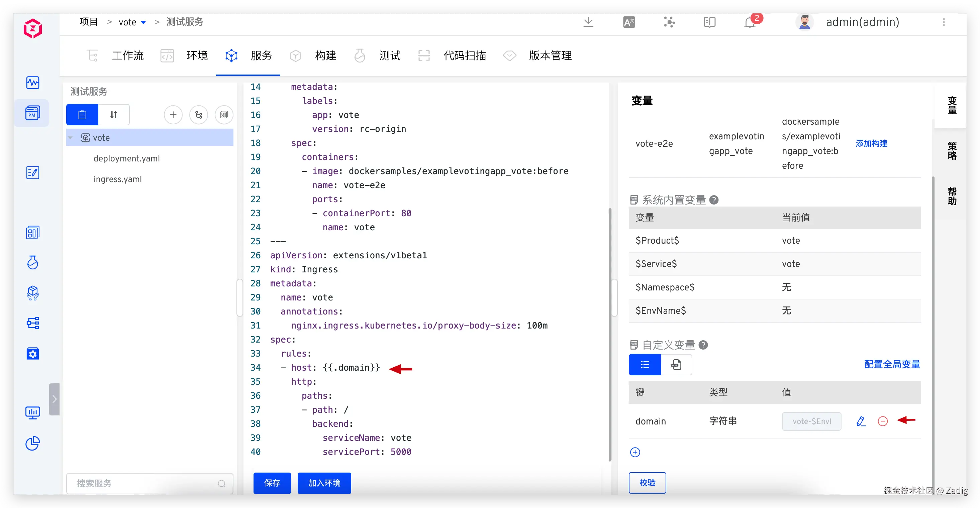Viewport: 980px width, 508px height.
Task: Open the vote project dropdown
Action: [143, 22]
